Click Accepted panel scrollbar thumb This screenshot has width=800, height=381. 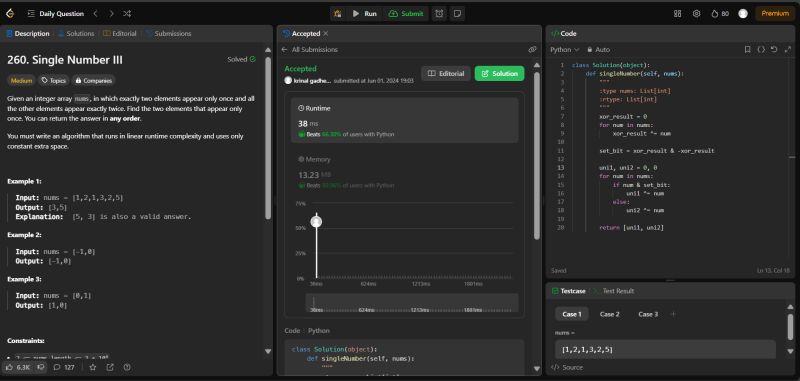tap(537, 156)
